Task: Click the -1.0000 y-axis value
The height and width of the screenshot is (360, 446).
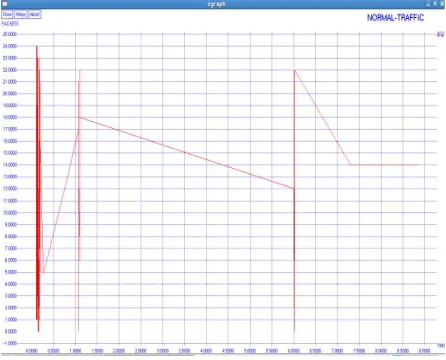Action: click(x=10, y=343)
